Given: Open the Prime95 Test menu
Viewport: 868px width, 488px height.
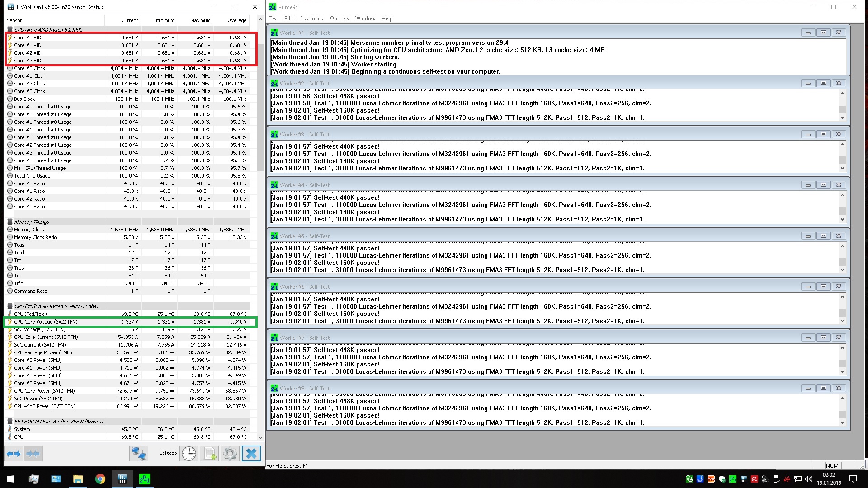Looking at the screenshot, I should (x=273, y=19).
